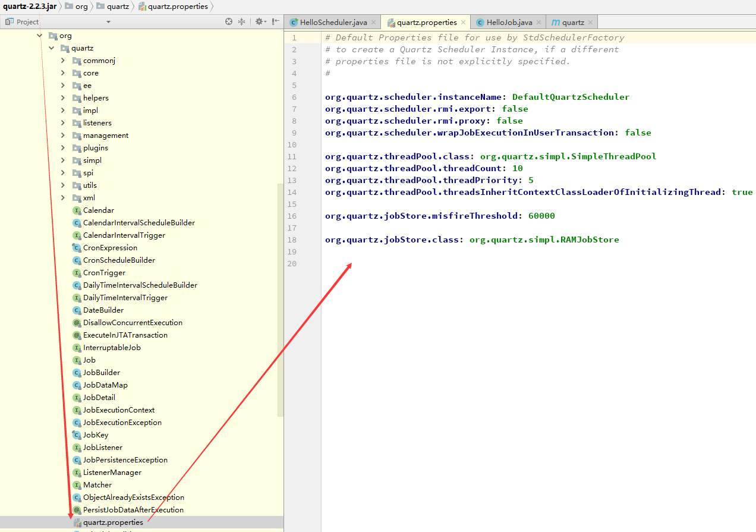Screen dimensions: 756x532
Task: Select InterruptableJob in the tree
Action: (x=112, y=348)
